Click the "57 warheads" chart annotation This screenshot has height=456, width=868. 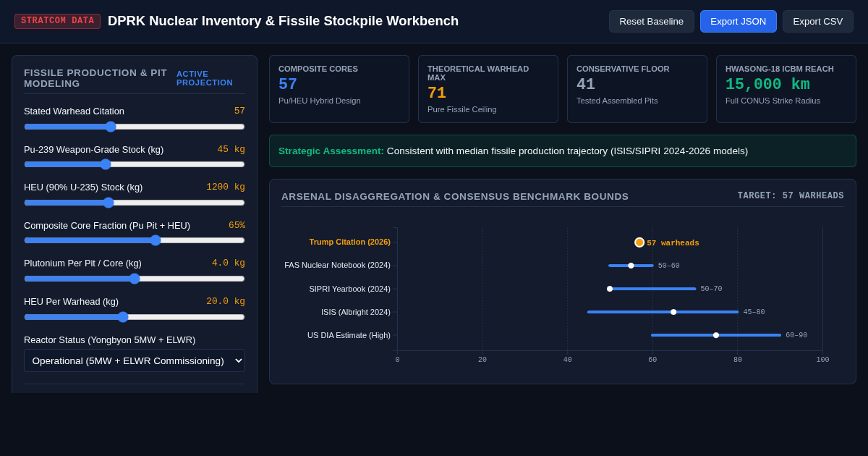pyautogui.click(x=673, y=242)
